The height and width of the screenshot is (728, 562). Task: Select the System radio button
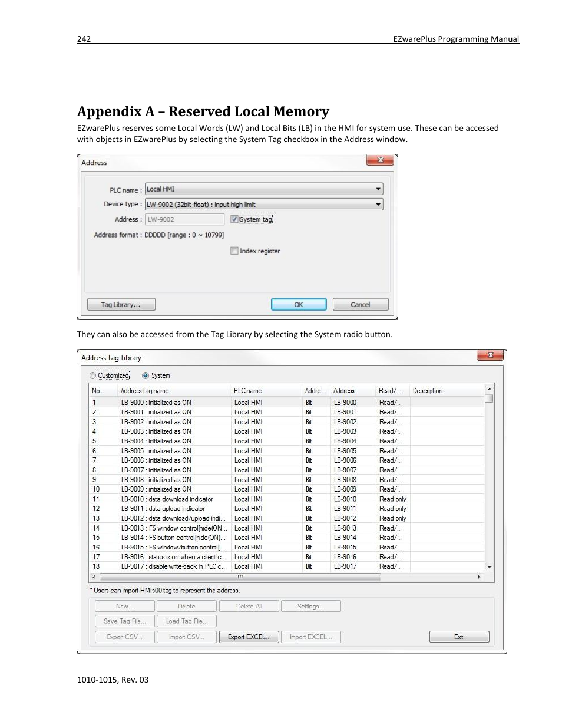pyautogui.click(x=146, y=375)
